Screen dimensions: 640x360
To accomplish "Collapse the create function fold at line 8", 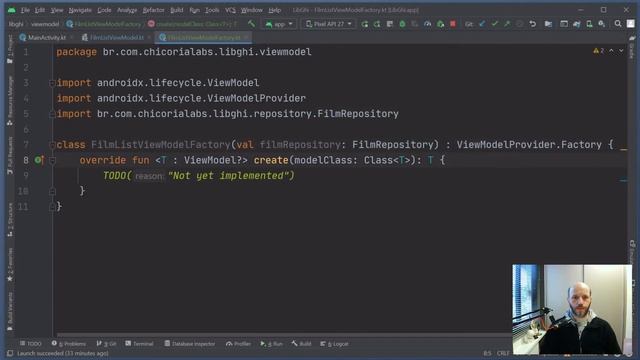I will (52, 160).
